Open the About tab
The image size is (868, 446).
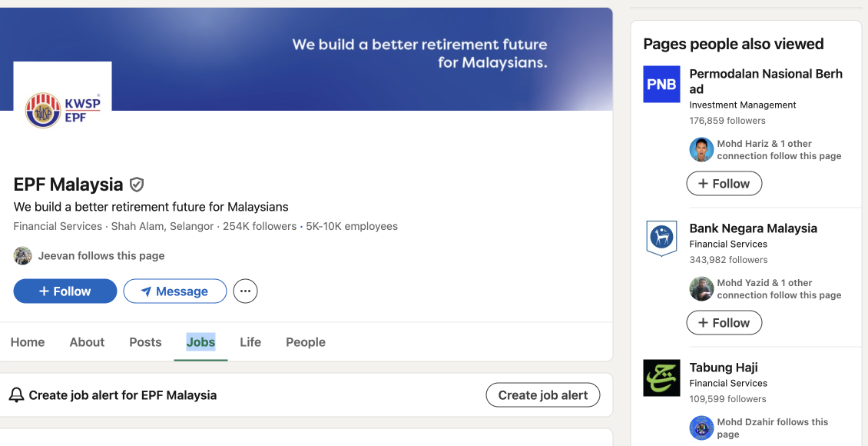click(87, 342)
